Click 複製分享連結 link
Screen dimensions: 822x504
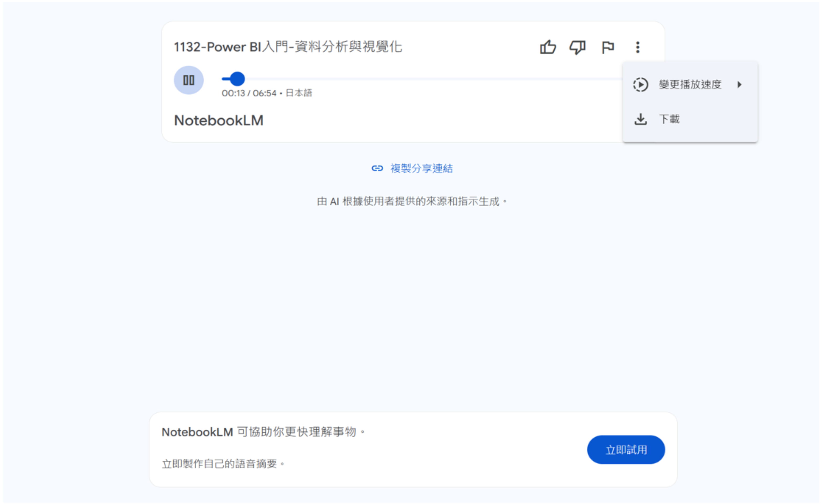pyautogui.click(x=413, y=168)
